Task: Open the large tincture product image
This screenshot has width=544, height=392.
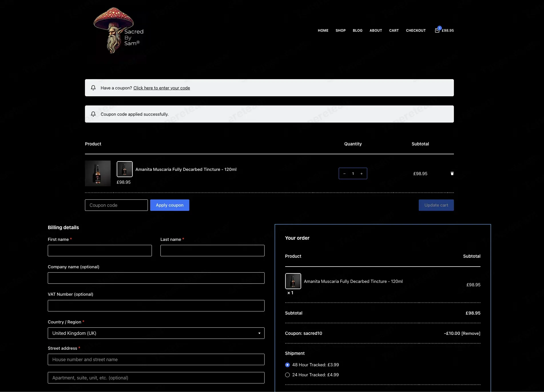Action: click(98, 173)
